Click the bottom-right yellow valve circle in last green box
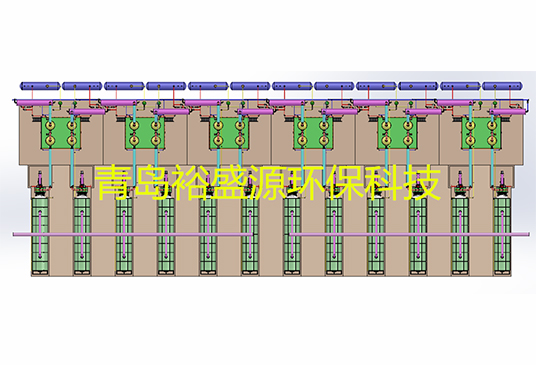 (492, 140)
